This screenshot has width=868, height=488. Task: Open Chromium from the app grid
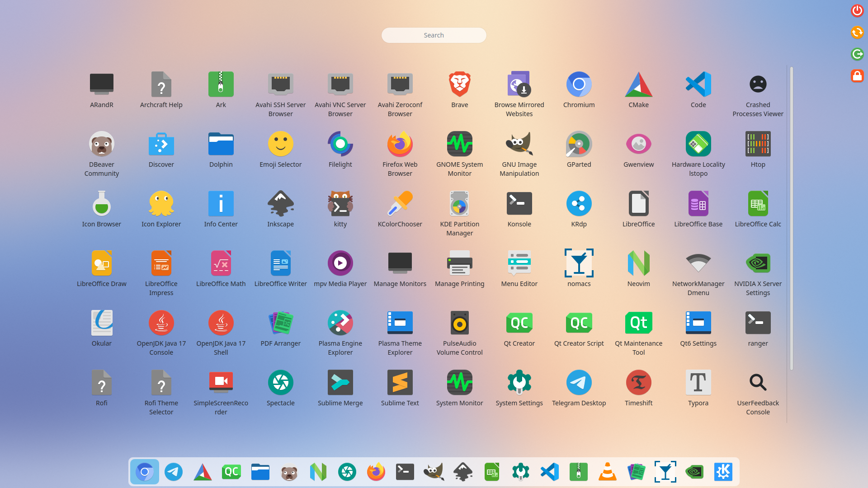(x=579, y=89)
